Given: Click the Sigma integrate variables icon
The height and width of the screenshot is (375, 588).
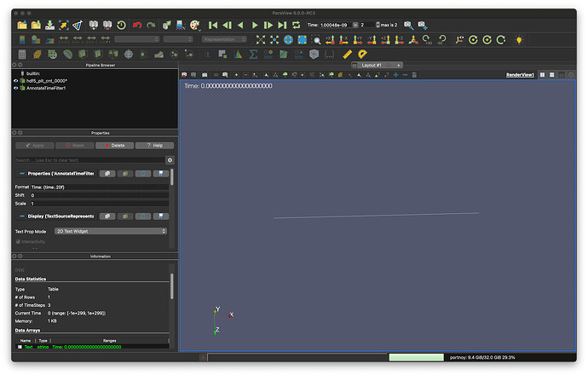Looking at the screenshot, I should tap(253, 54).
